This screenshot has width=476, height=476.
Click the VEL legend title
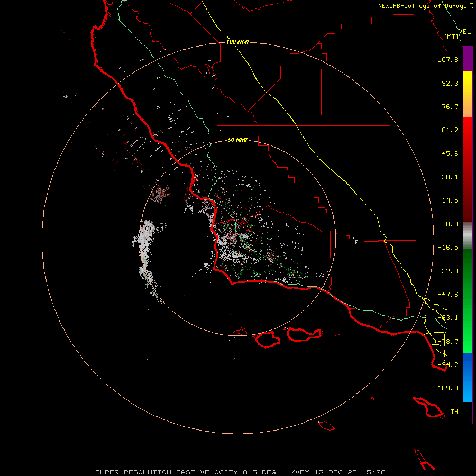pyautogui.click(x=465, y=32)
